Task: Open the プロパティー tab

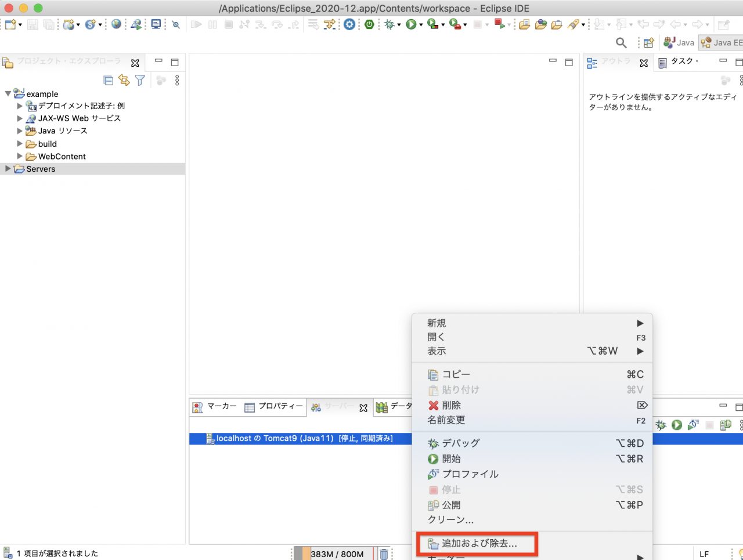Action: click(x=274, y=407)
